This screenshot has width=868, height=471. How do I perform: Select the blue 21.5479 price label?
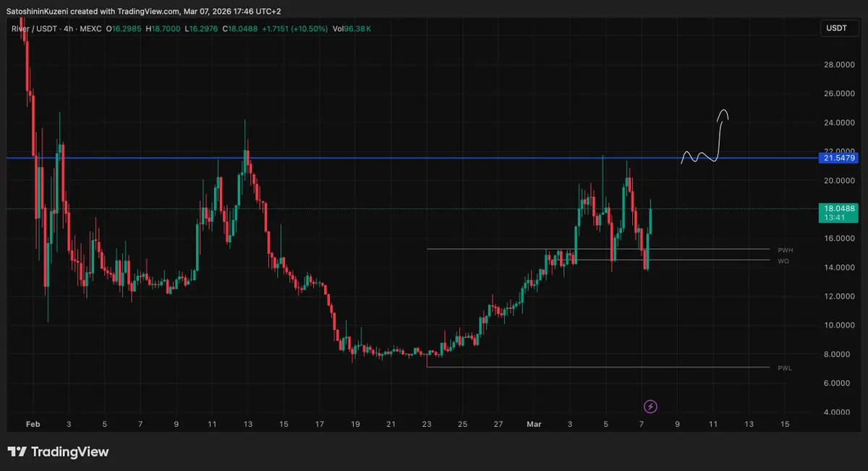[839, 158]
